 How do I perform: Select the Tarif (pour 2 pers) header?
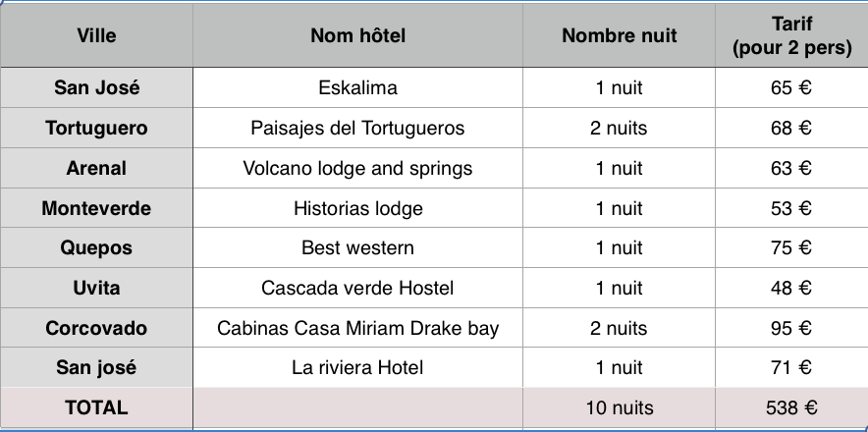791,35
